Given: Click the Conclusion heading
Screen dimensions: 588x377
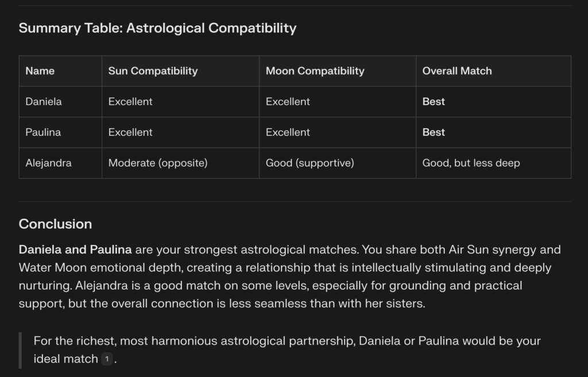Looking at the screenshot, I should coord(55,224).
